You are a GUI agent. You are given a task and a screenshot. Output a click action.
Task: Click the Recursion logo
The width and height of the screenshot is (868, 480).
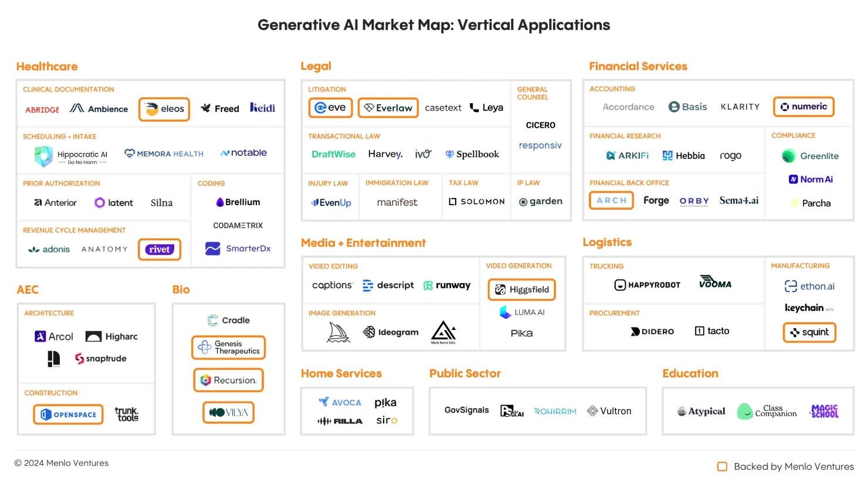[x=229, y=380]
